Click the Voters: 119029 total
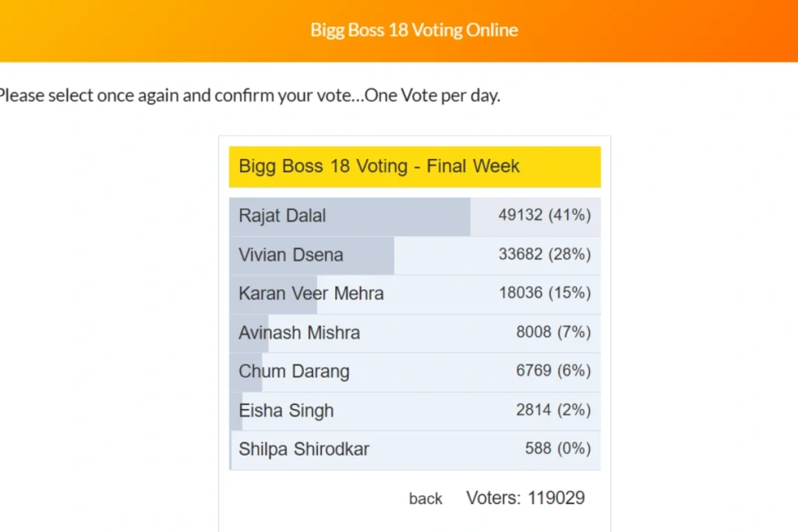 [525, 498]
